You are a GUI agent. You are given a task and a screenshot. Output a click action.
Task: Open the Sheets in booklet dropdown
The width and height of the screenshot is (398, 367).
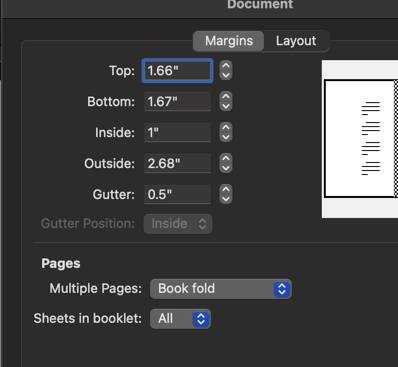coord(180,319)
